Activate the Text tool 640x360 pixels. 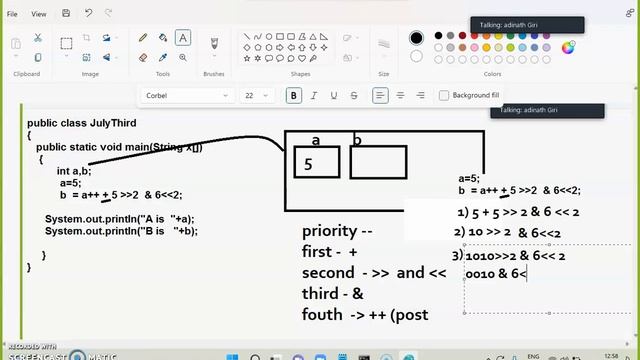[183, 38]
